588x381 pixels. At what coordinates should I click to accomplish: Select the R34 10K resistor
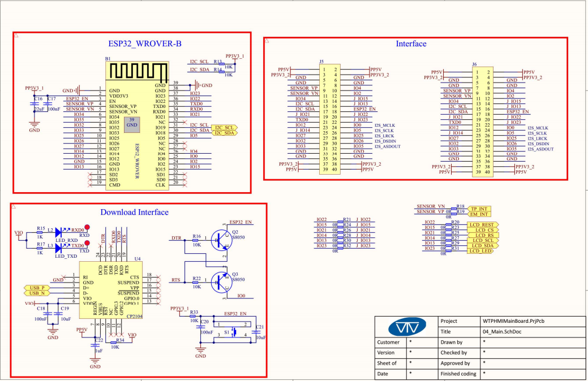point(114,343)
